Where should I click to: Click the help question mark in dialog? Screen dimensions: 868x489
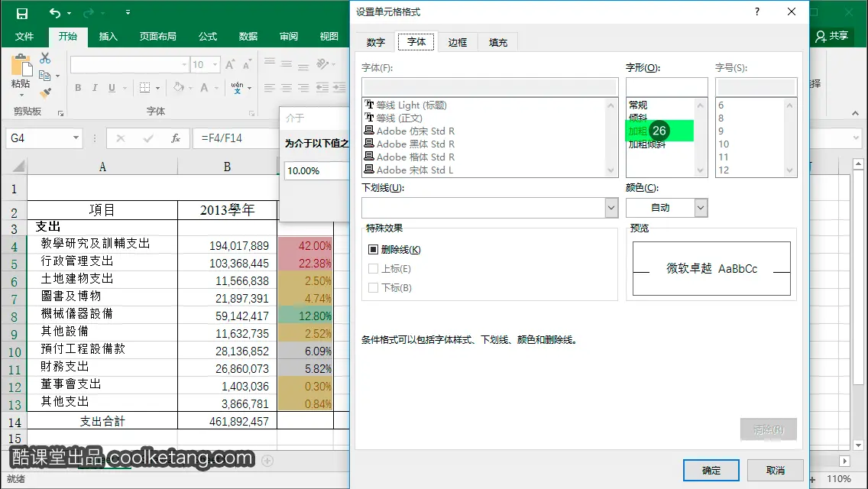756,11
